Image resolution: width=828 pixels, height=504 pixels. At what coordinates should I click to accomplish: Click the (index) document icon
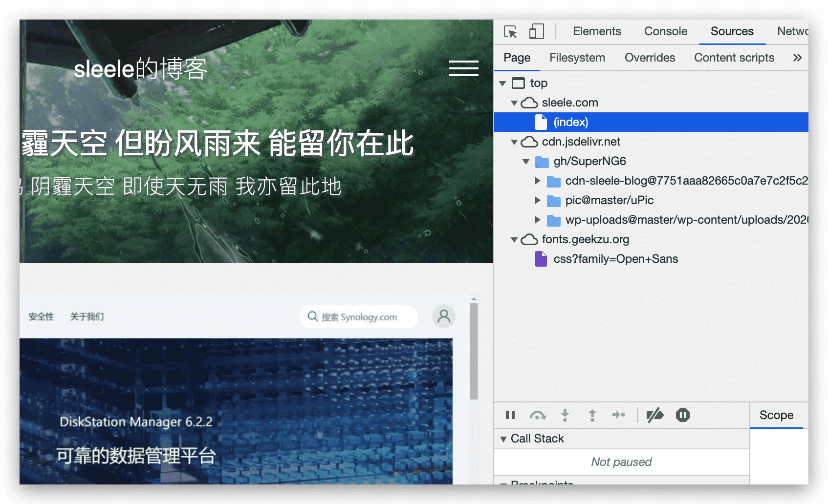tap(541, 122)
